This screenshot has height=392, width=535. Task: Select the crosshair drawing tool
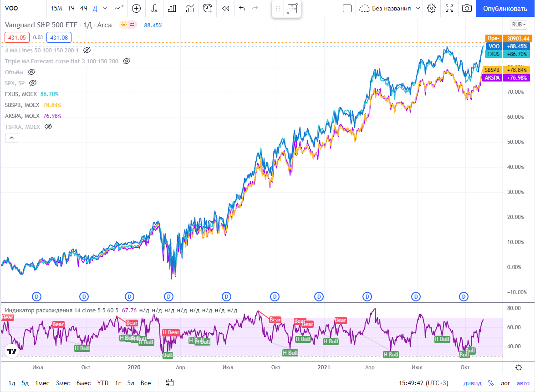(x=292, y=9)
